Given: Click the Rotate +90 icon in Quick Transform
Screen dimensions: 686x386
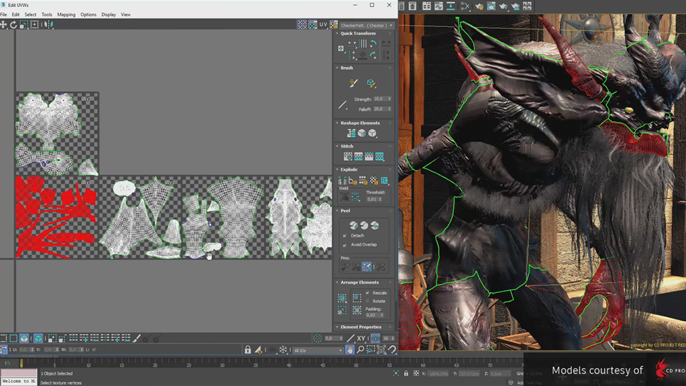Looking at the screenshot, I should point(373,43).
